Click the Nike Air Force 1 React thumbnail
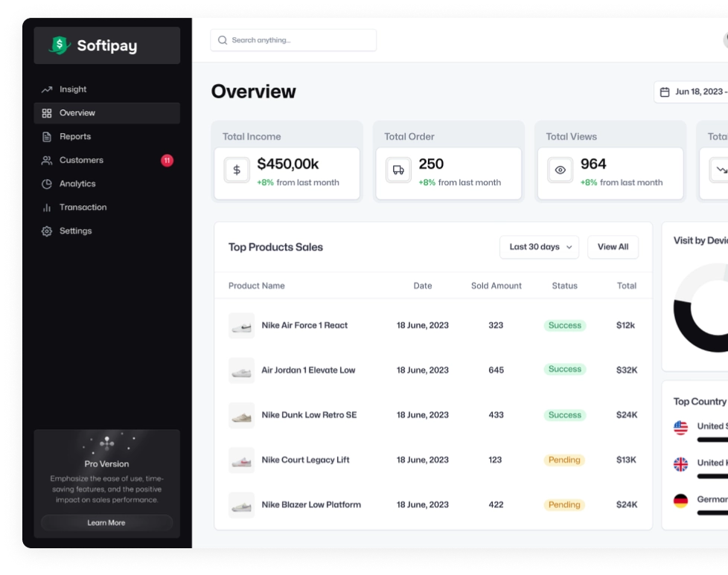Screen dimensions: 728x575 coord(241,326)
